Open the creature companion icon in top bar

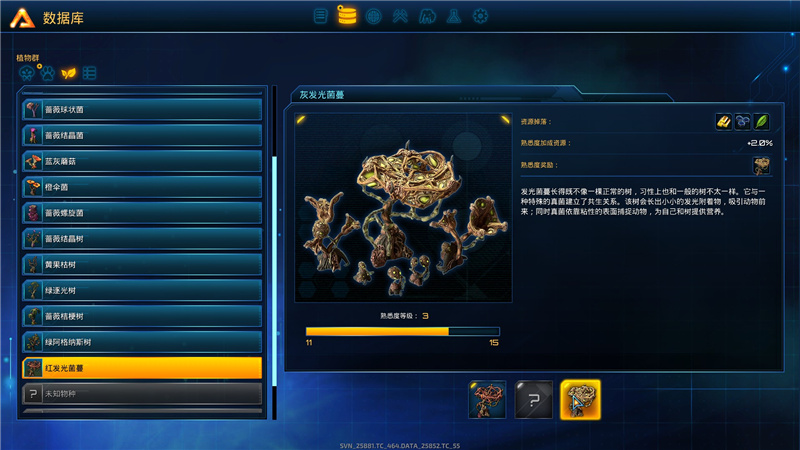[427, 16]
